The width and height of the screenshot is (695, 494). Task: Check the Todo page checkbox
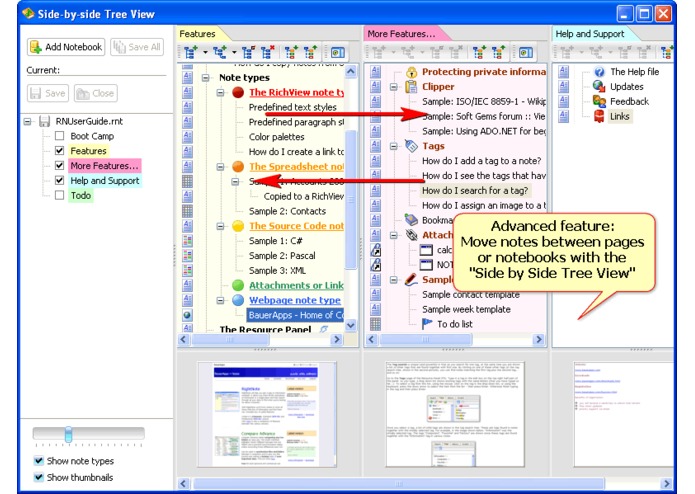tap(59, 195)
